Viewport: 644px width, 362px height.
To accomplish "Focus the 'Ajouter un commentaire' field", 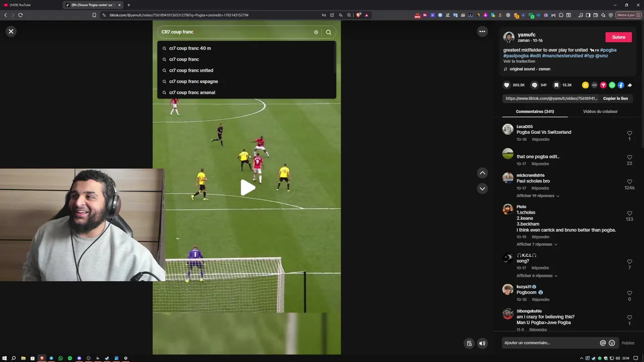I will 551,343.
